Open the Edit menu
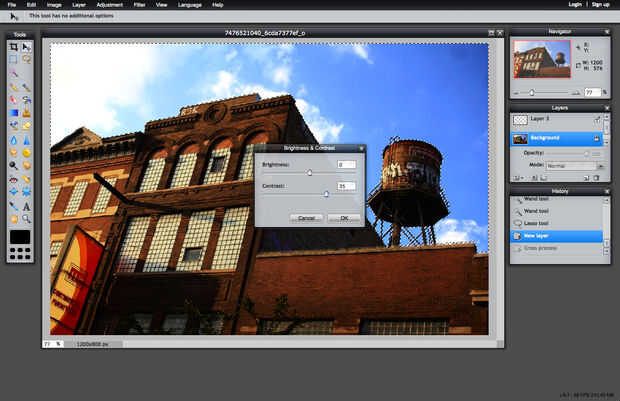Screen dimensions: 620x401 pos(31,5)
